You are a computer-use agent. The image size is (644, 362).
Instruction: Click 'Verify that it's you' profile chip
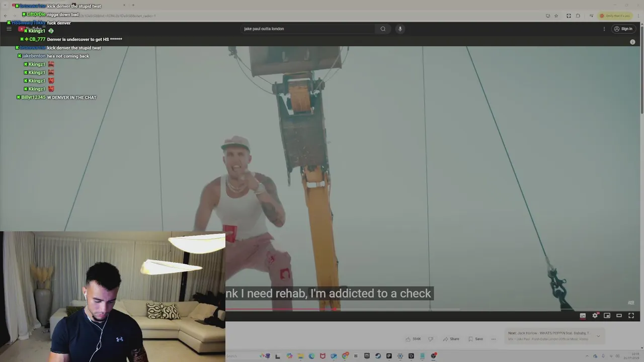pyautogui.click(x=615, y=16)
